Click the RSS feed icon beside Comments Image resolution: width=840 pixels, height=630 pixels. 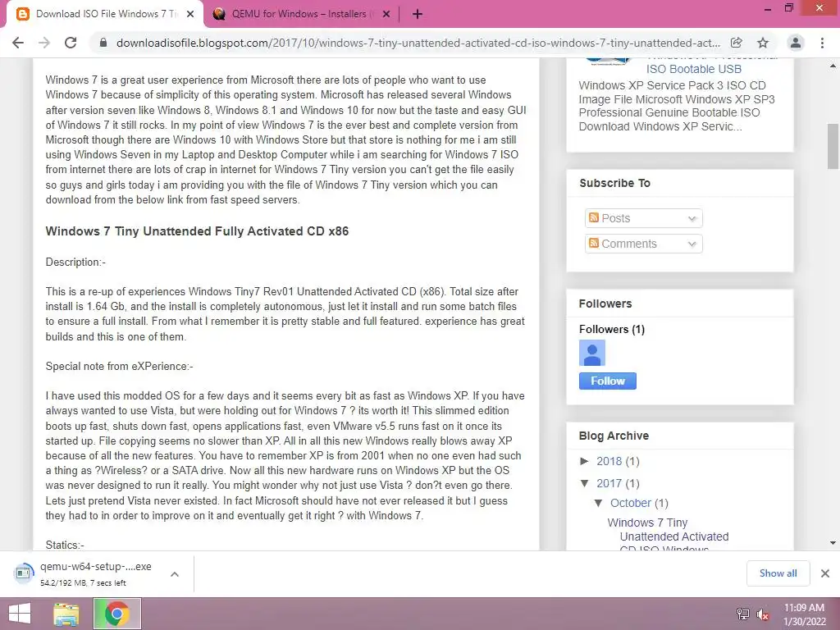594,243
